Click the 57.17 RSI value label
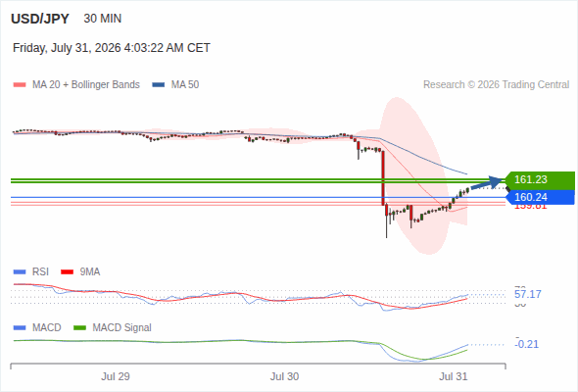 click(528, 294)
